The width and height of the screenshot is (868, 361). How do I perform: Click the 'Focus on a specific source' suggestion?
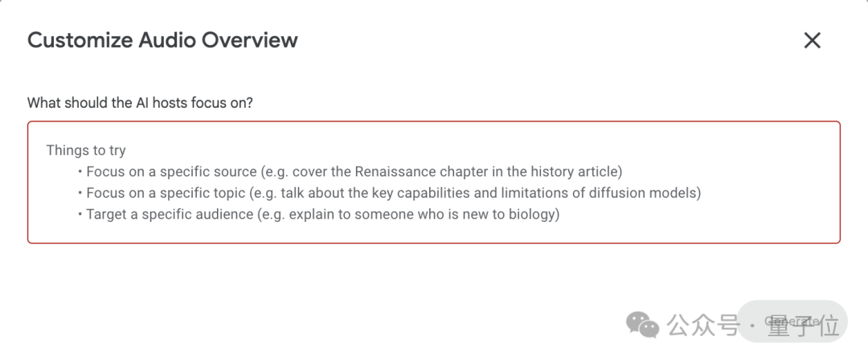(172, 171)
